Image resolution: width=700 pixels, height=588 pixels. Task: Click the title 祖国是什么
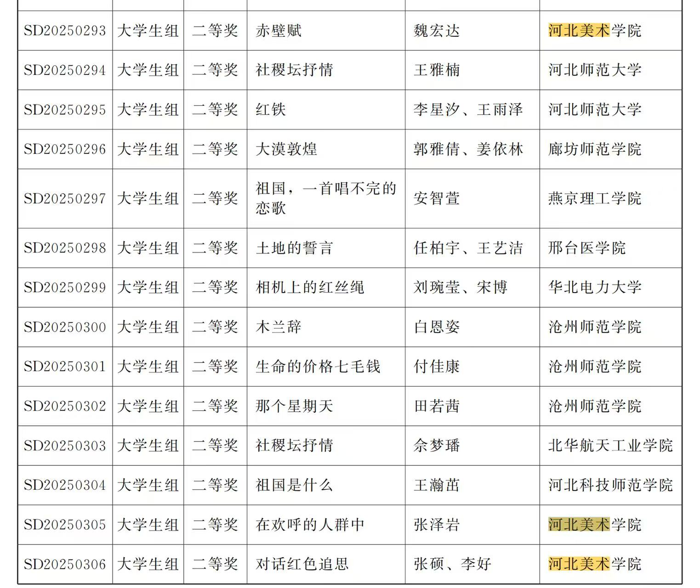(294, 485)
